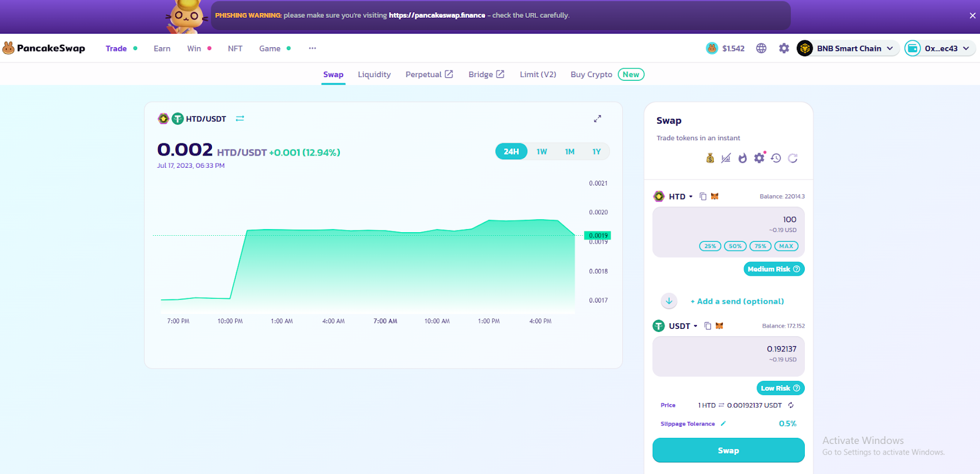Open the Medium Risk token warning badge
980x474 pixels.
coord(774,269)
